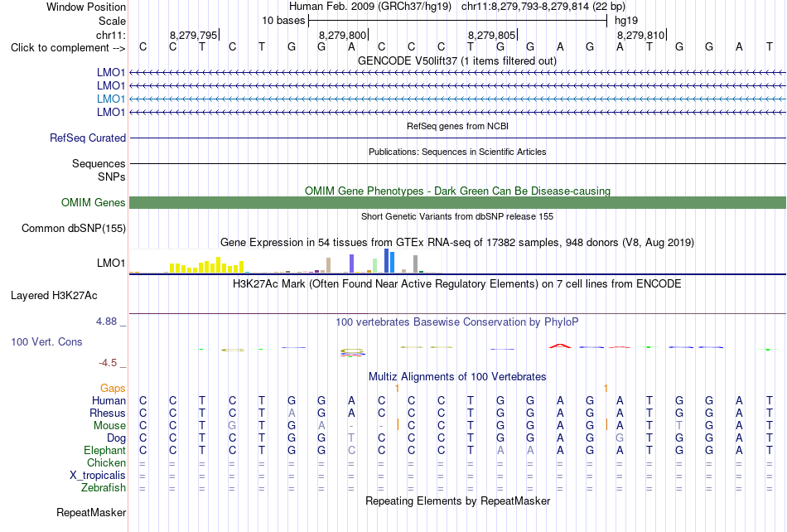Click the gray G in the Dog row
The height and width of the screenshot is (532, 787).
[620, 438]
